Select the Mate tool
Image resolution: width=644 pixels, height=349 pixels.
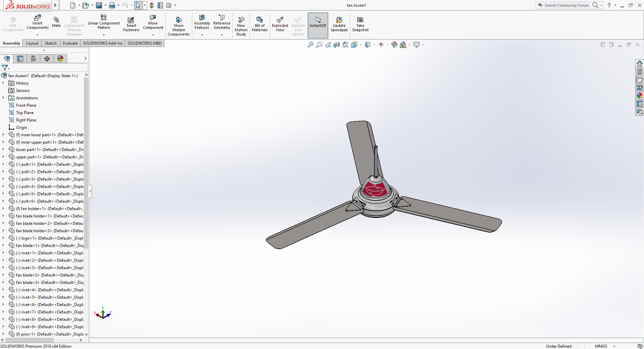pos(56,22)
